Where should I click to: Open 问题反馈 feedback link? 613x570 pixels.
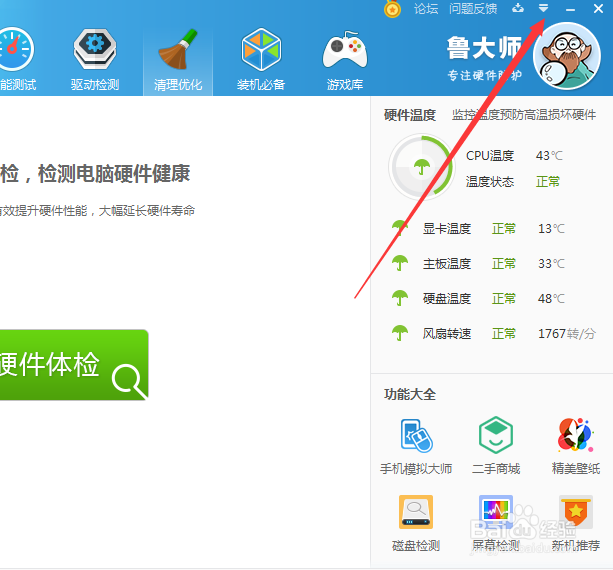pyautogui.click(x=473, y=9)
